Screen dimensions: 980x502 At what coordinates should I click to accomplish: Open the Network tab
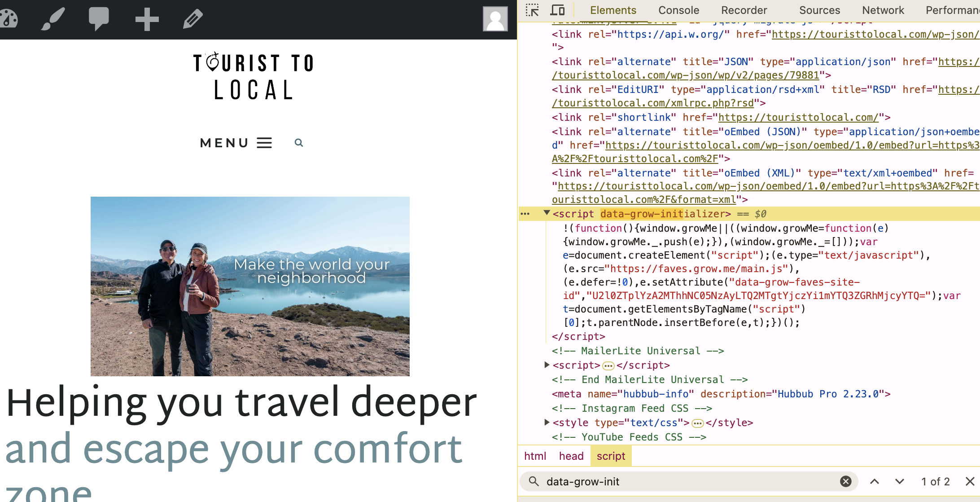883,10
